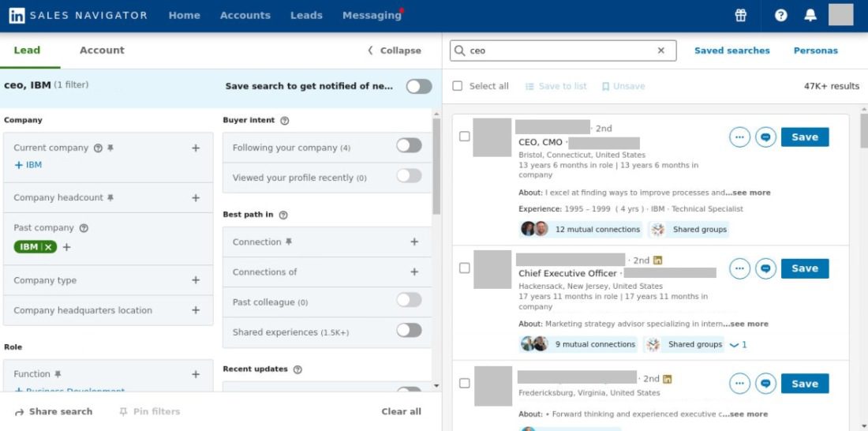
Task: Enable Viewed your profile recently toggle
Action: point(409,176)
